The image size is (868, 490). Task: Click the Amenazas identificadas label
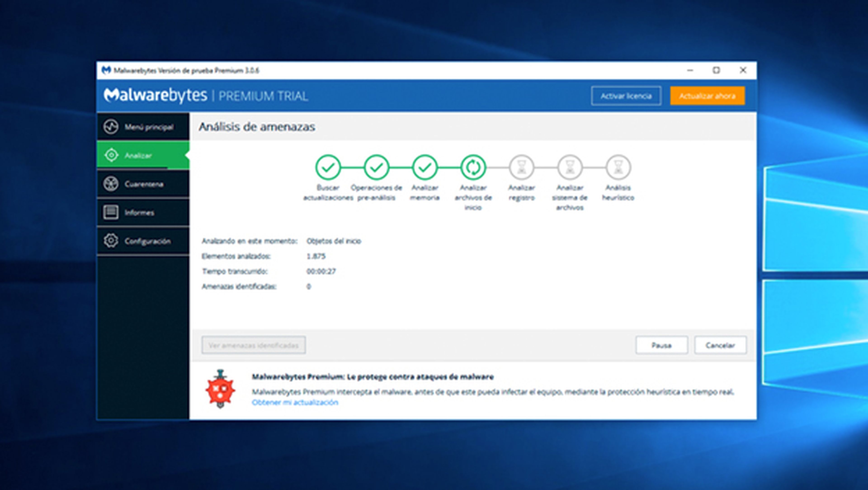(x=239, y=286)
